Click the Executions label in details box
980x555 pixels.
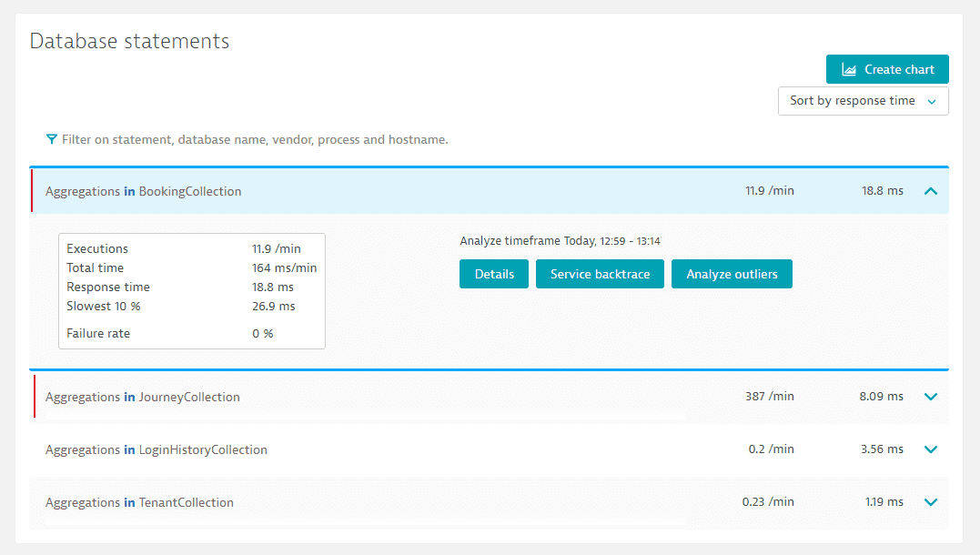[x=96, y=248]
